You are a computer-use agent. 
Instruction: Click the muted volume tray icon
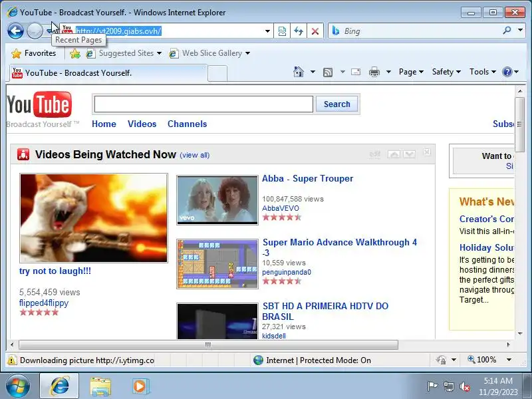click(464, 386)
